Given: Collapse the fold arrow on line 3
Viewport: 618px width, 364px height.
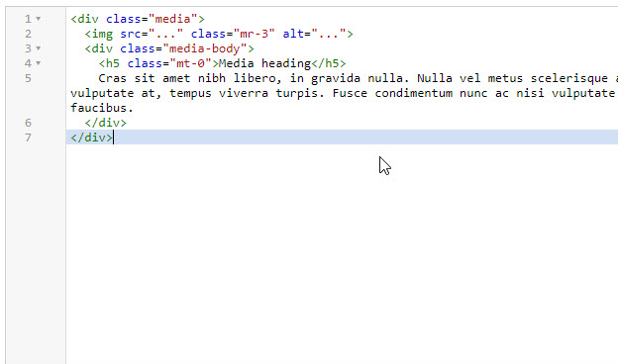Looking at the screenshot, I should coord(39,48).
